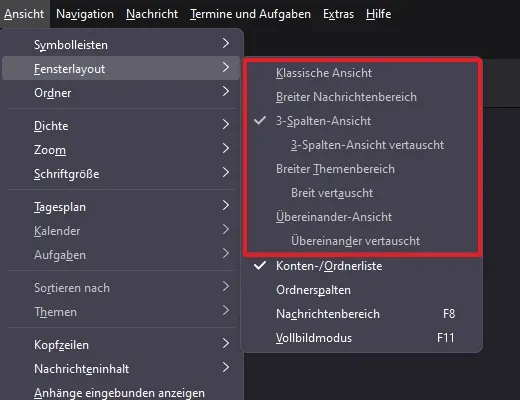Viewport: 520px width, 400px height.
Task: Expand the Ordner submenu
Action: pyautogui.click(x=121, y=93)
